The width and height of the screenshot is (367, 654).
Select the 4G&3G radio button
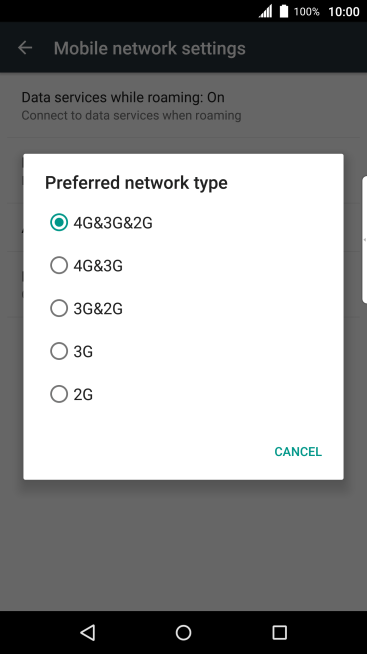[59, 265]
